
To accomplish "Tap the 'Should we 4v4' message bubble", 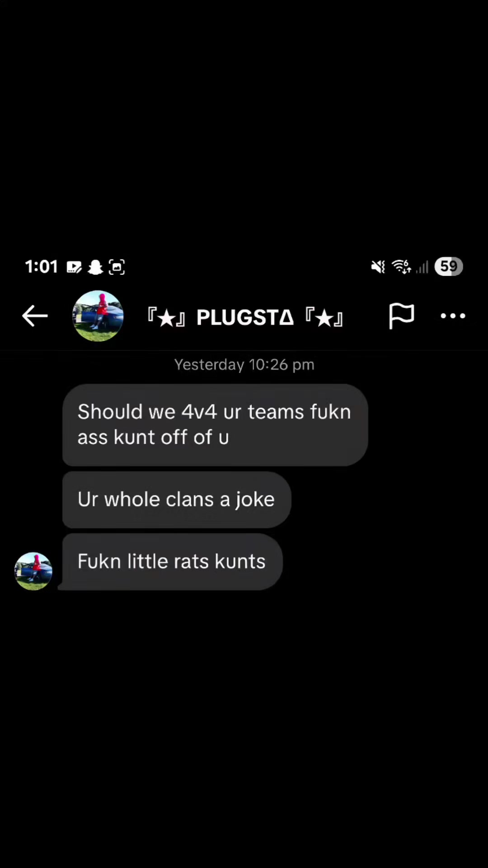I will coord(215,425).
